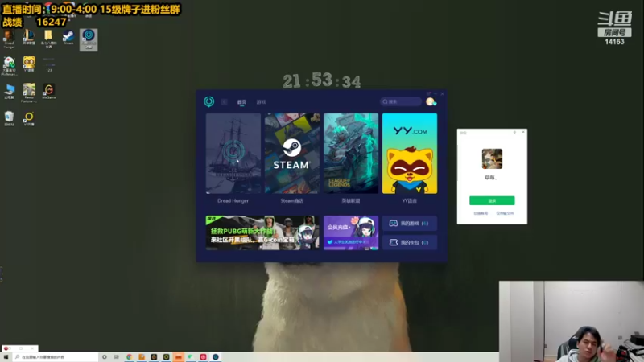Open the user avatar in the launcher header

(x=431, y=101)
